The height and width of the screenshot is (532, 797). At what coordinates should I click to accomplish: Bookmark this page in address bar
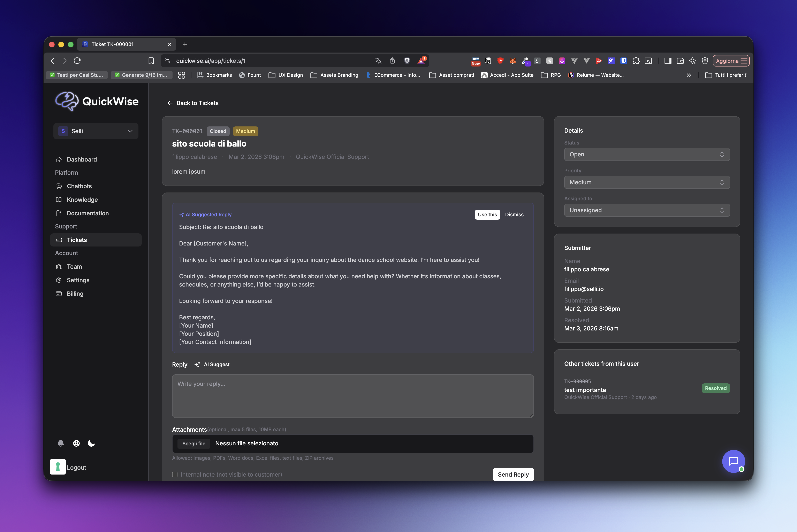click(151, 61)
